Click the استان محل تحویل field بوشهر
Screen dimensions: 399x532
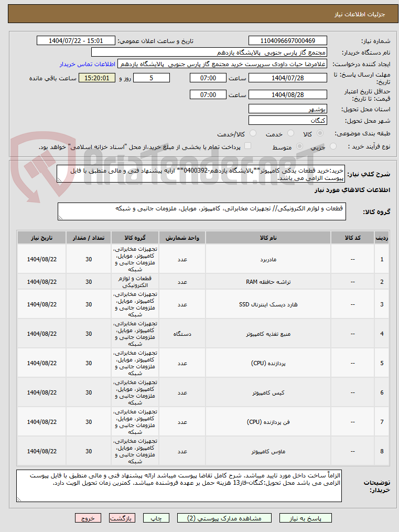coord(287,109)
